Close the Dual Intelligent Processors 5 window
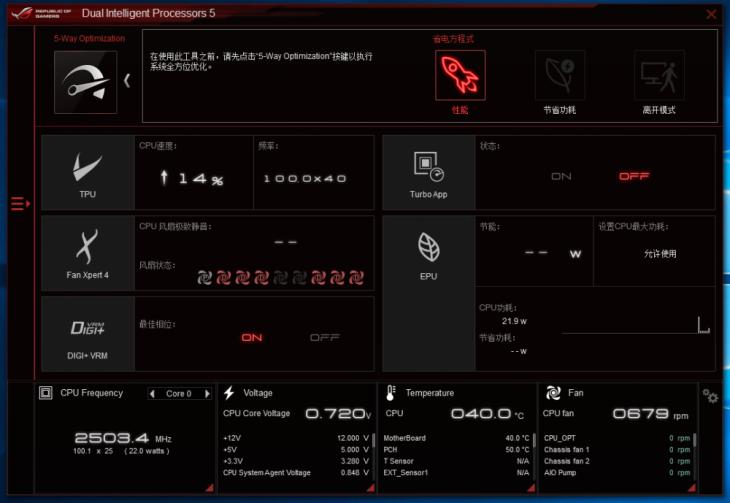Screen dimensions: 730x503 pos(711,14)
